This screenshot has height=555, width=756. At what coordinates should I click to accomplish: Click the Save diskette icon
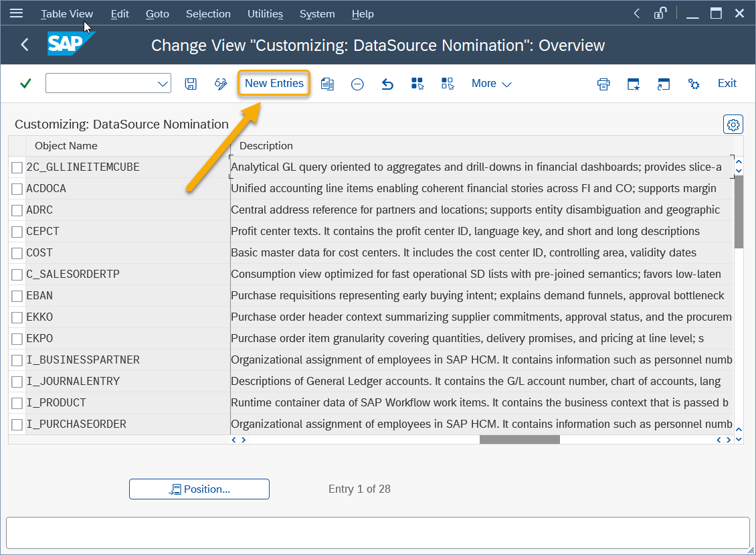point(191,84)
